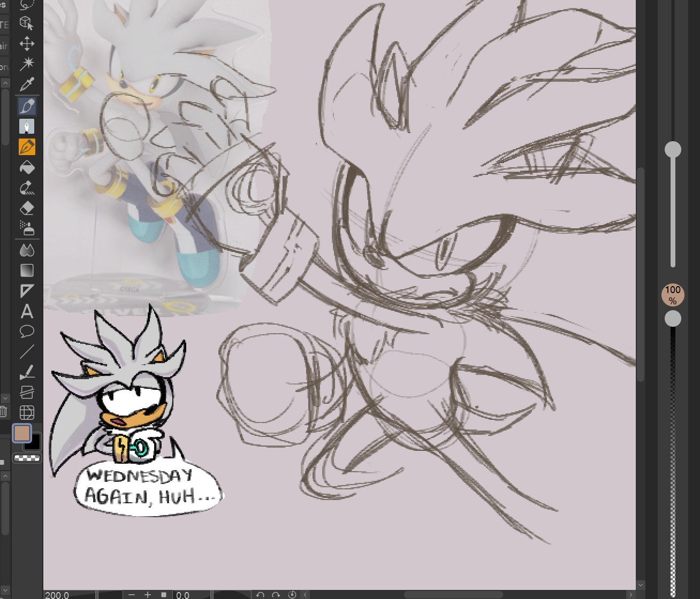This screenshot has height=599, width=700.
Task: Select the Text tool
Action: [27, 311]
